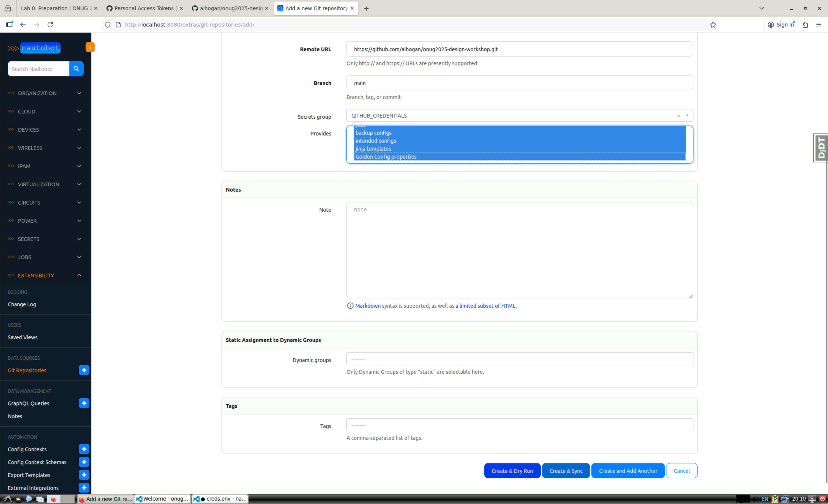Reload page using browser refresh icon
The width and height of the screenshot is (828, 504).
tap(50, 24)
